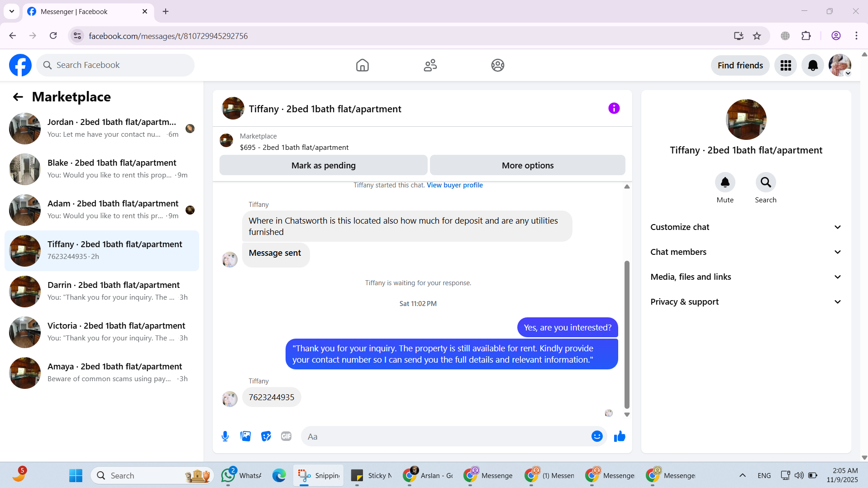Viewport: 868px width, 488px height.
Task: Open the Windows Start menu
Action: 76,475
